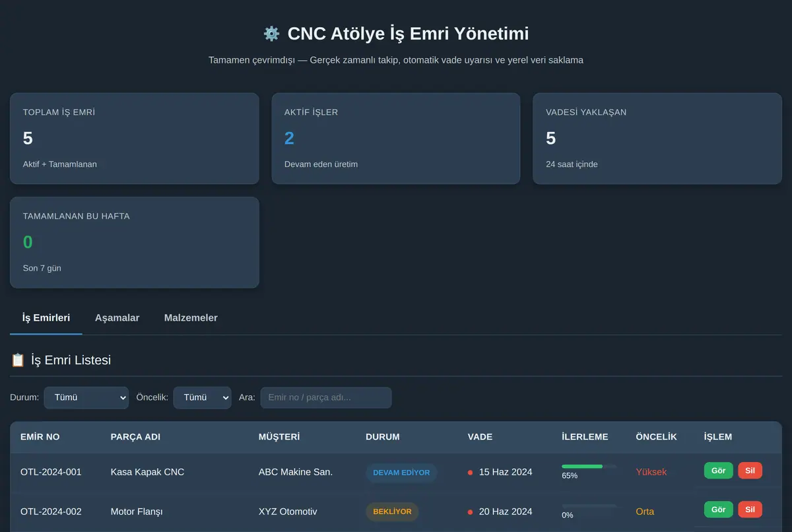
Task: Click the red due-date dot for 20 Haz 2024
Action: click(x=470, y=512)
